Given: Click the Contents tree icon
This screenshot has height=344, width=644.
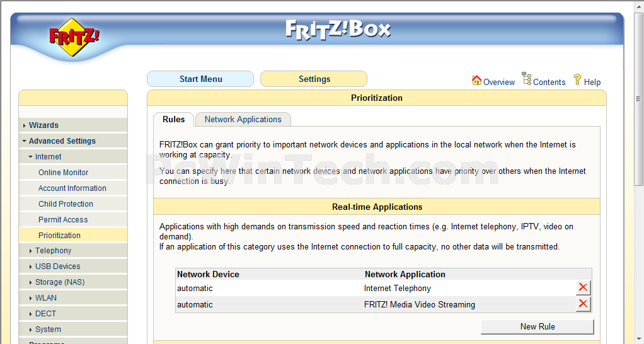Looking at the screenshot, I should click(527, 78).
